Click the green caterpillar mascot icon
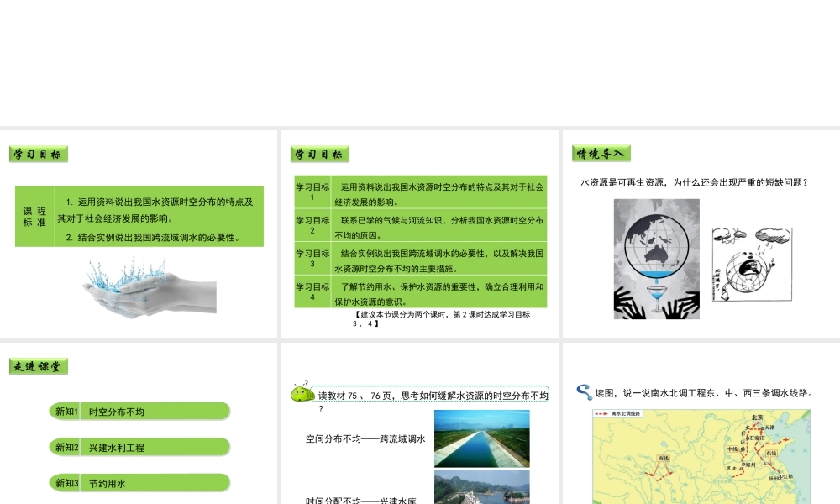840x504 pixels. (302, 391)
